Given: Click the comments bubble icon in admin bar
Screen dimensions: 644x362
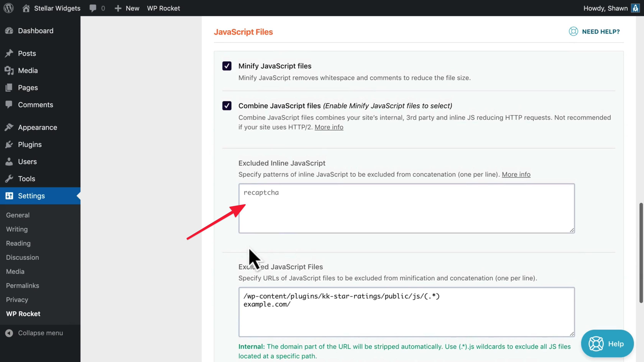Looking at the screenshot, I should point(93,8).
